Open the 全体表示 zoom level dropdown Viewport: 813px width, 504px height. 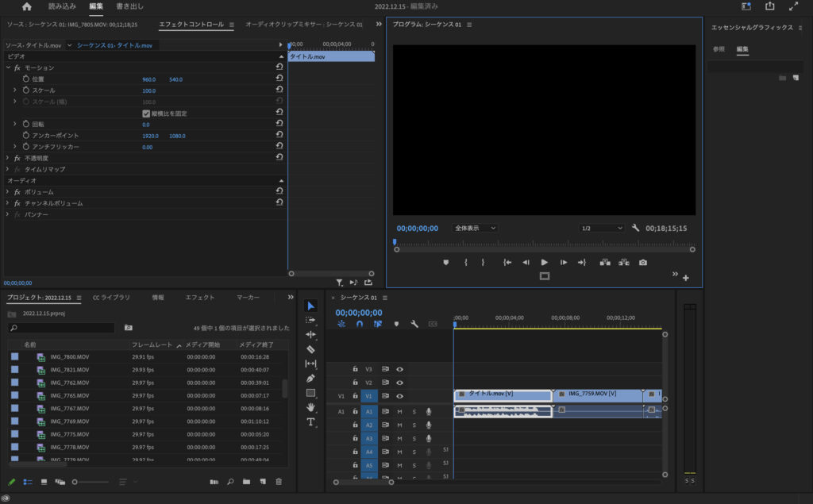(x=475, y=228)
